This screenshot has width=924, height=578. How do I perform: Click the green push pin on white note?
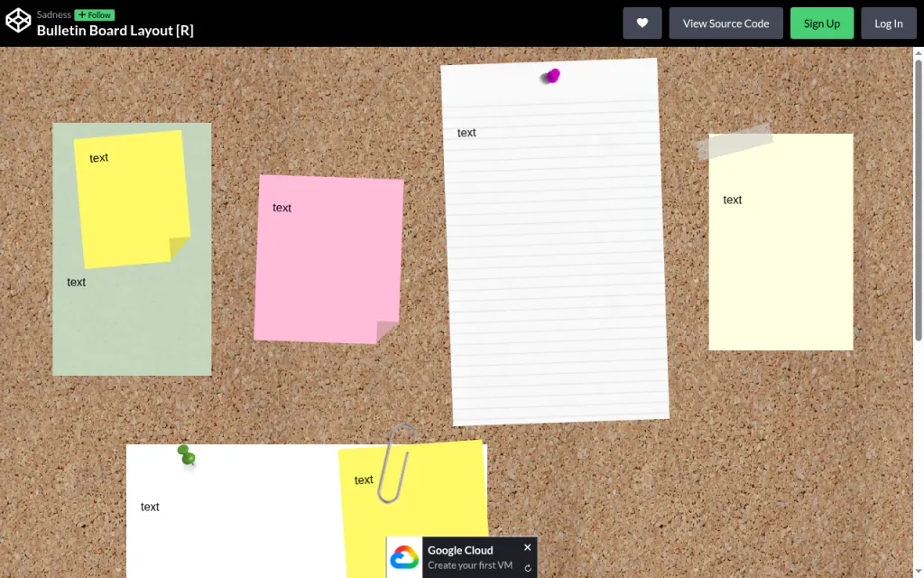pos(186,455)
